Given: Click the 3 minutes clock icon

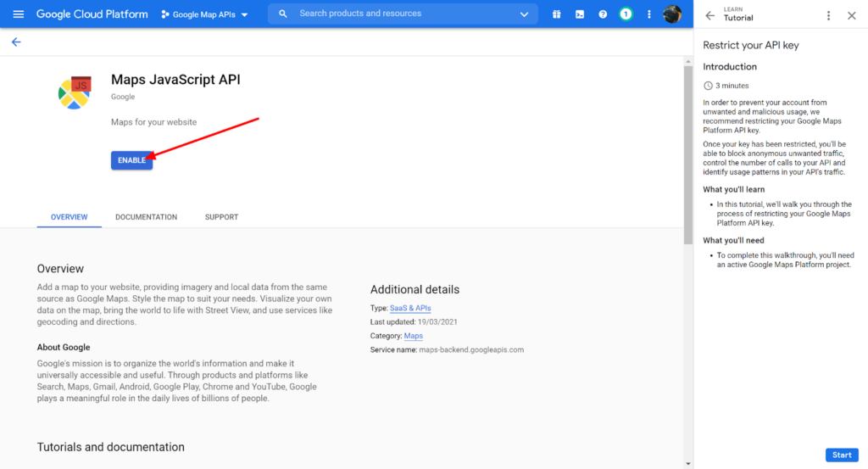Looking at the screenshot, I should pyautogui.click(x=708, y=86).
